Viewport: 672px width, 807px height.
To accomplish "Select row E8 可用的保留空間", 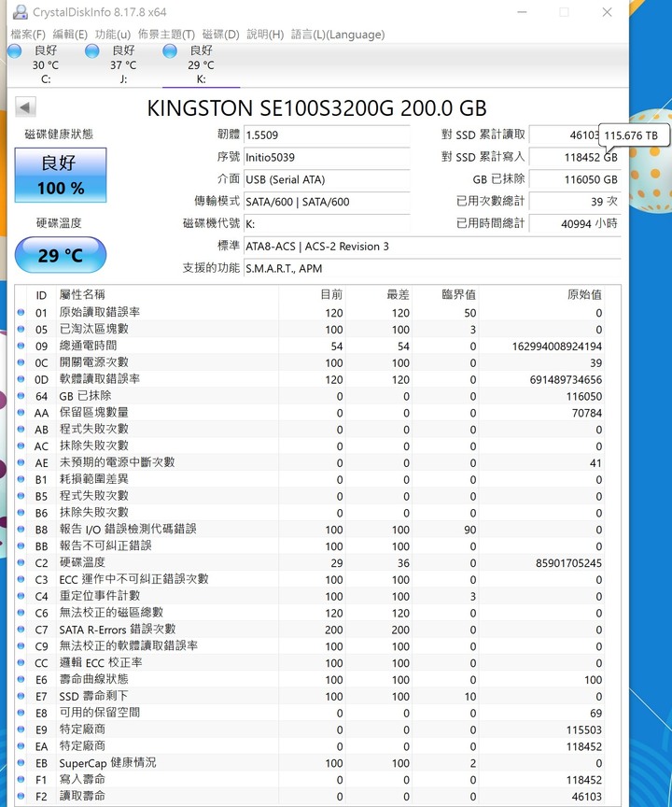I will [x=310, y=713].
